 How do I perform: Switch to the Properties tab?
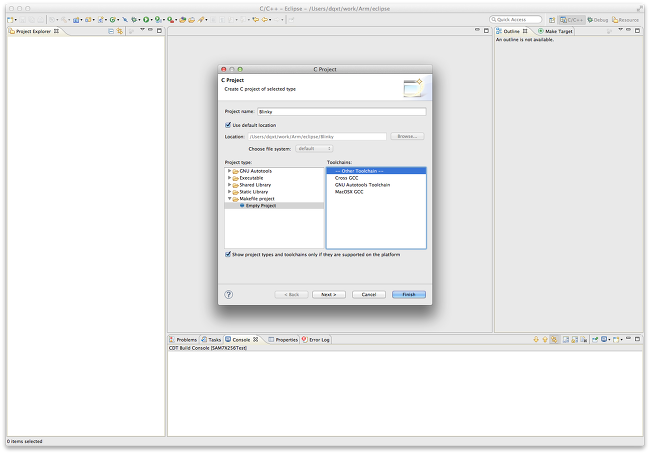[x=283, y=340]
